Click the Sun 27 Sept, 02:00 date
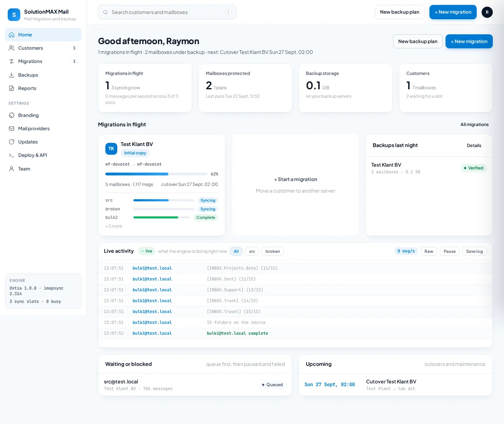This screenshot has height=424, width=504. point(330,384)
